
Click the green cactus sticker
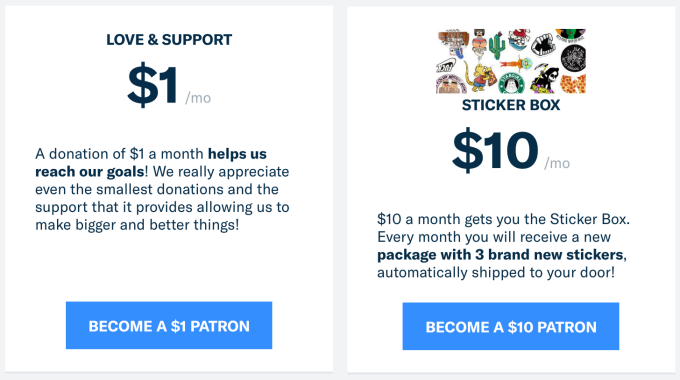(x=497, y=46)
